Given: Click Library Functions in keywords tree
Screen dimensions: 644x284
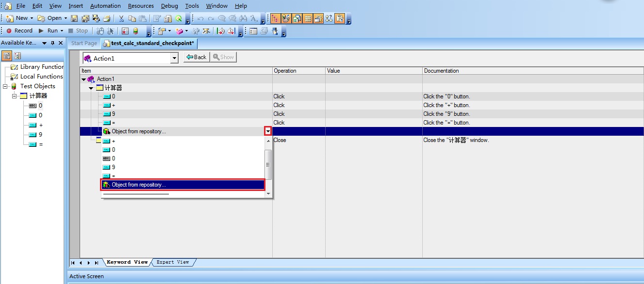Looking at the screenshot, I should [x=42, y=67].
